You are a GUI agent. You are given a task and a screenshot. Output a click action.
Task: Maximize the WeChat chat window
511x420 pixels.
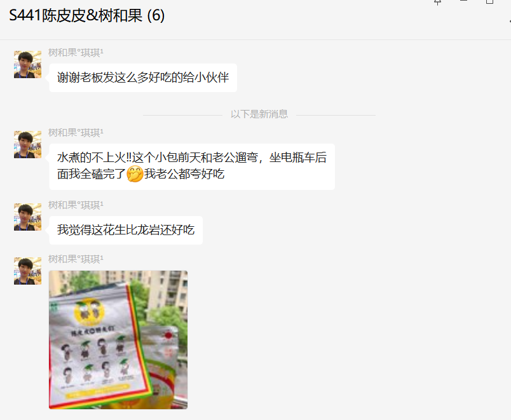pos(489,2)
